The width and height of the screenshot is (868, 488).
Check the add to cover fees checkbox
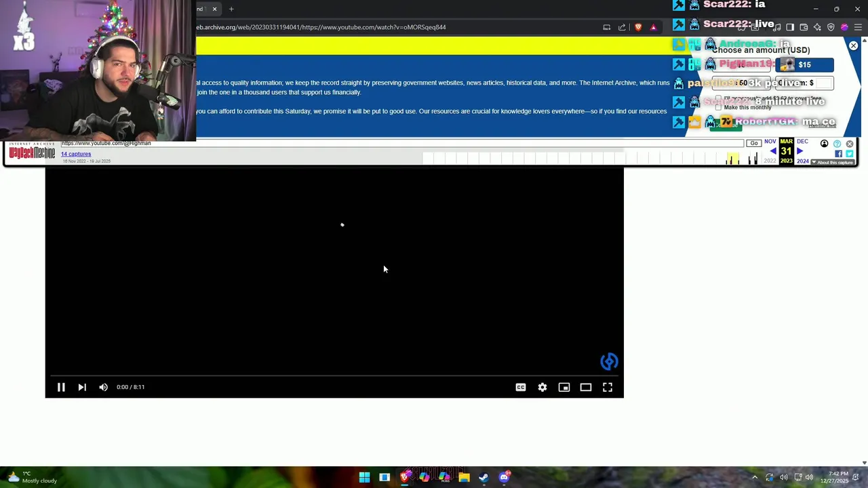[718, 98]
